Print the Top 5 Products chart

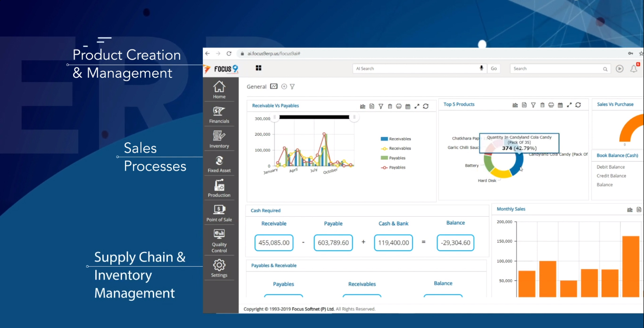pos(551,105)
